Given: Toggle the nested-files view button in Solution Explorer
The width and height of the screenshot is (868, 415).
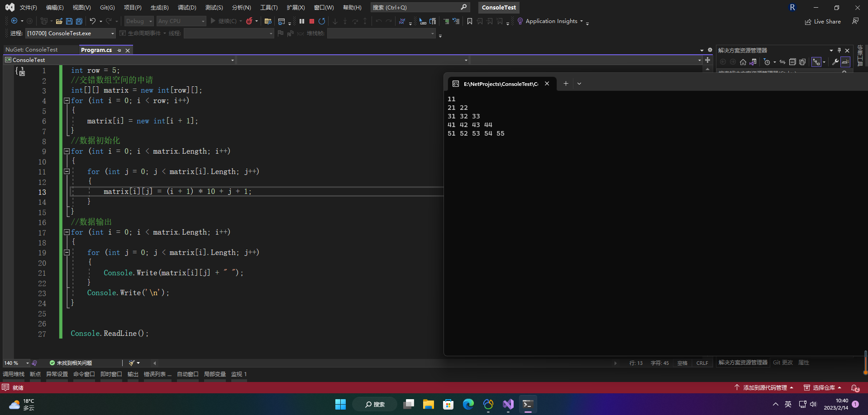Looking at the screenshot, I should click(816, 62).
